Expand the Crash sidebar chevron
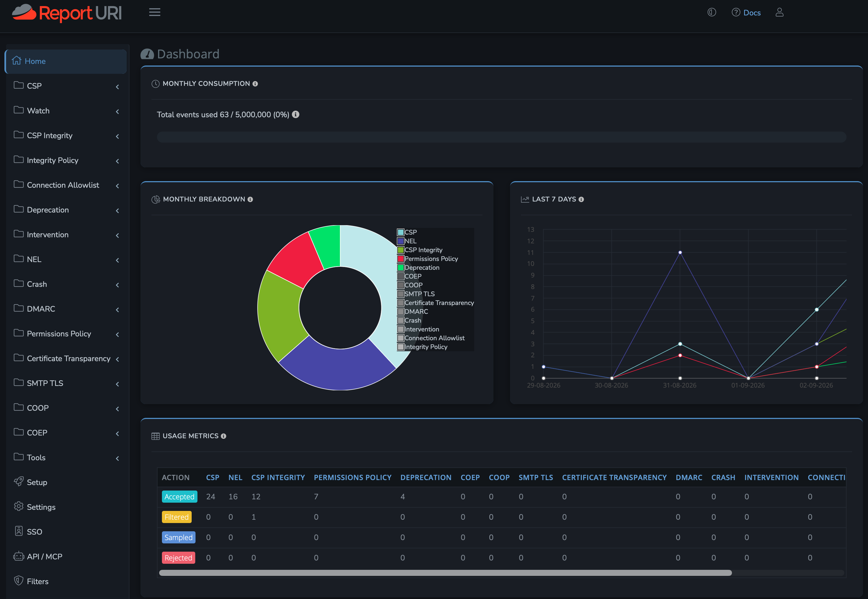This screenshot has width=868, height=599. pyautogui.click(x=118, y=285)
